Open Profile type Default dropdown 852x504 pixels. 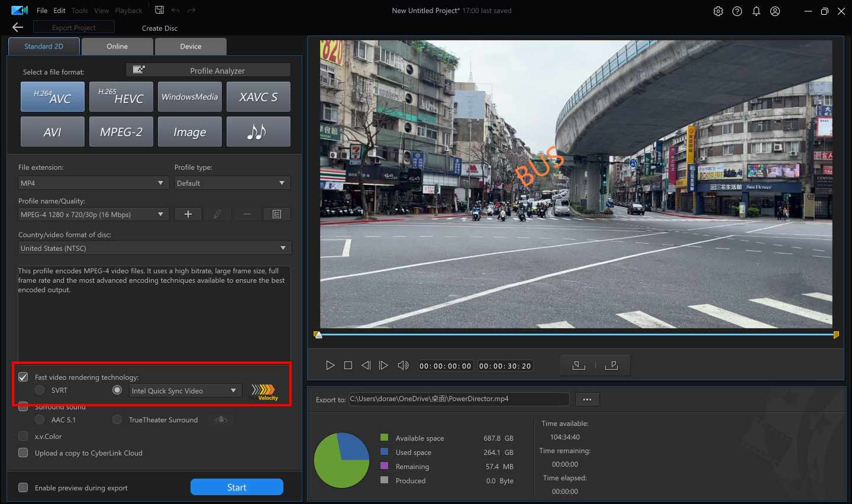(232, 183)
